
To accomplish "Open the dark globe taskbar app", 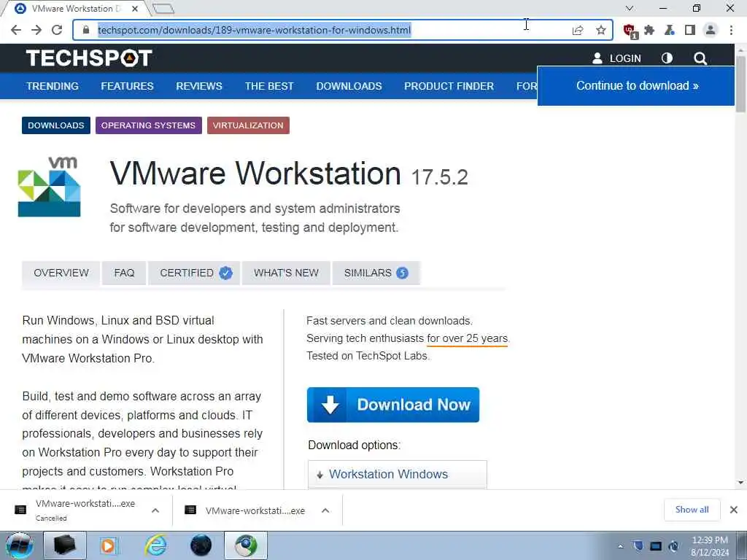I will 201,545.
